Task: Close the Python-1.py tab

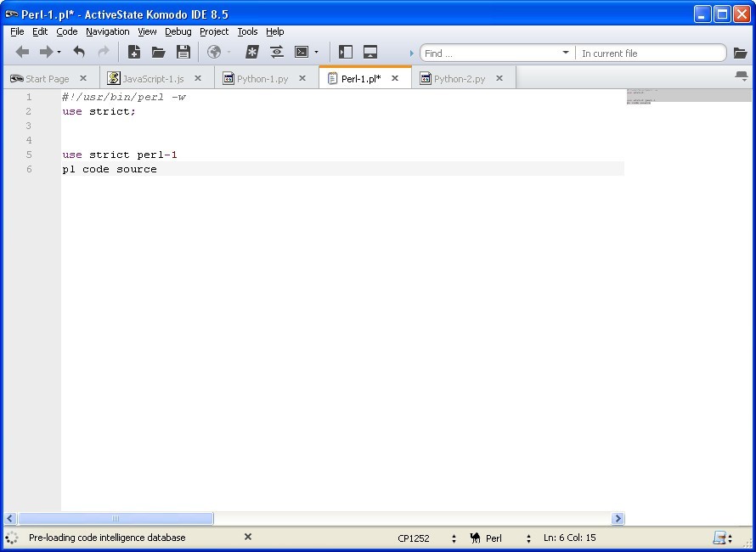Action: point(302,78)
